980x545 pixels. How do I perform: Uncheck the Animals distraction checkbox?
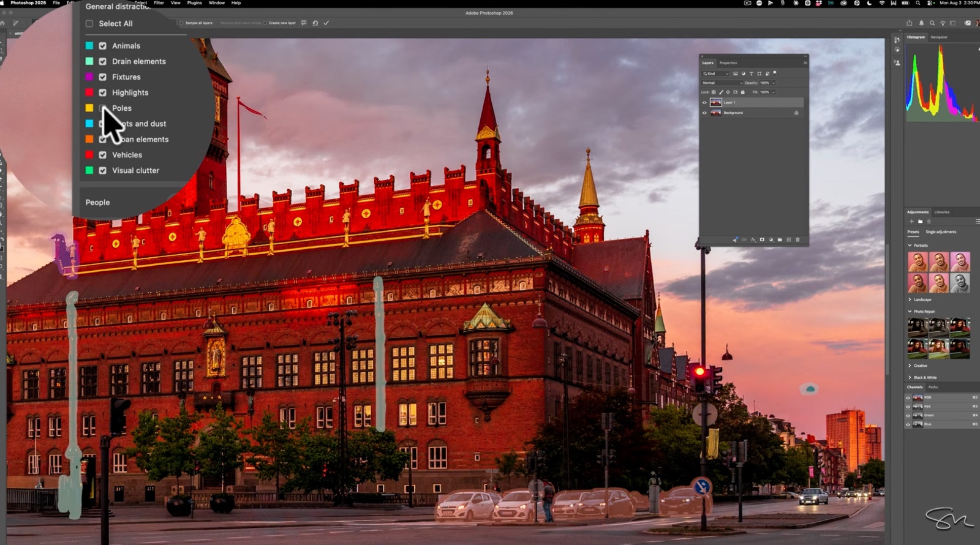[x=102, y=46]
